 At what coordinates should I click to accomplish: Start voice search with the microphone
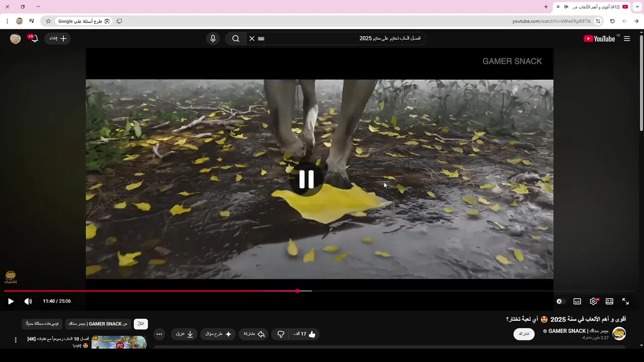tap(213, 39)
